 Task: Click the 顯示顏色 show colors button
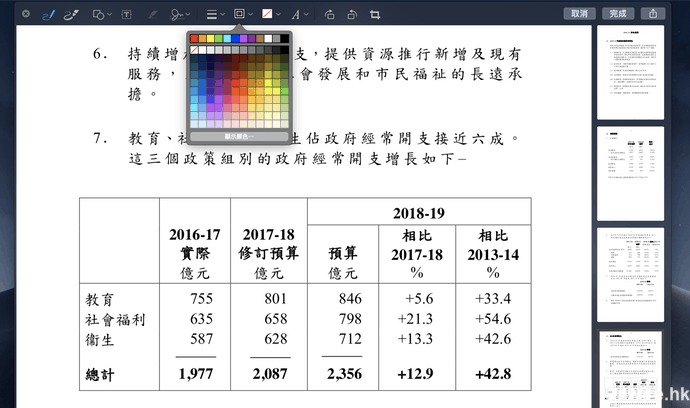pos(239,136)
